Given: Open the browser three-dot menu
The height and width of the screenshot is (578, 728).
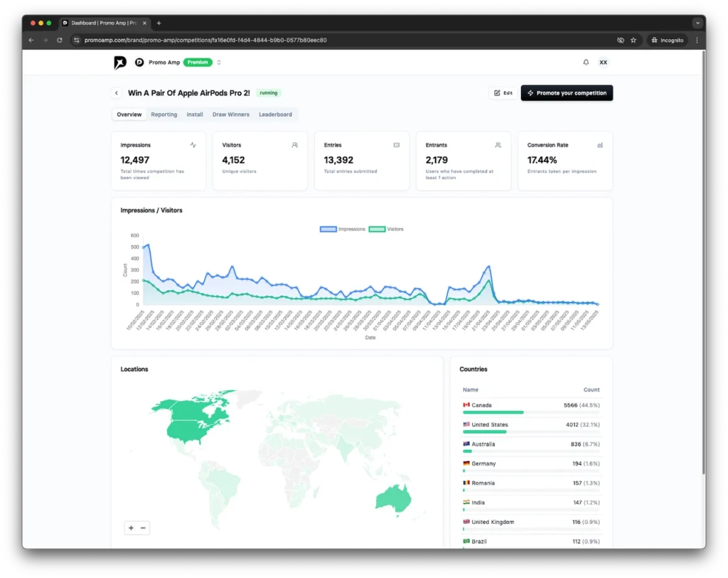Looking at the screenshot, I should [x=697, y=41].
